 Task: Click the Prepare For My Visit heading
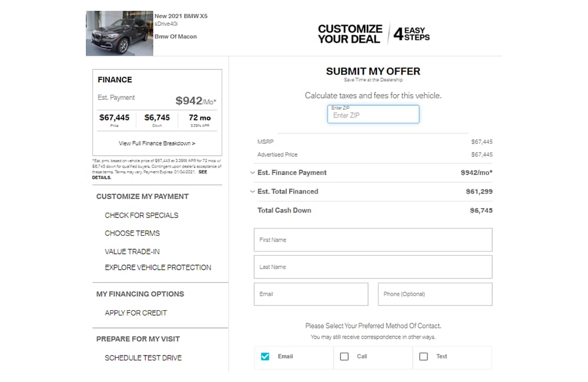coord(138,339)
